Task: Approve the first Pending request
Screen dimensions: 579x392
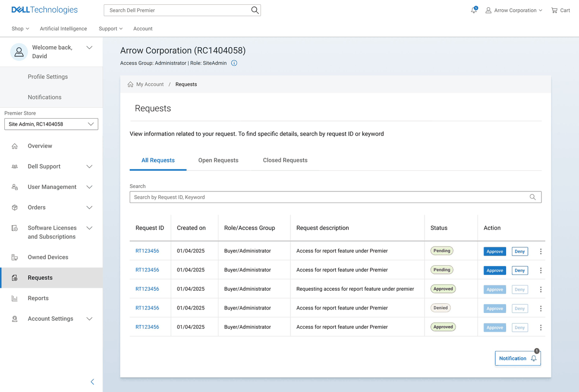Action: [495, 252]
